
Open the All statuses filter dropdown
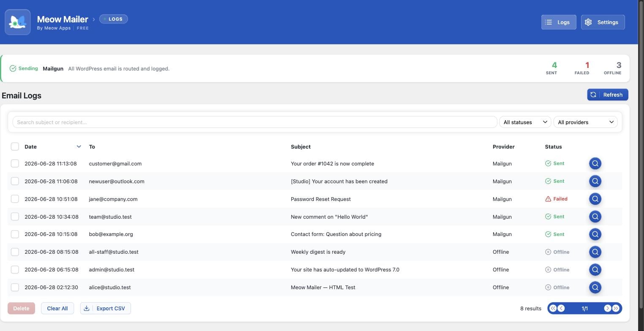click(x=525, y=122)
